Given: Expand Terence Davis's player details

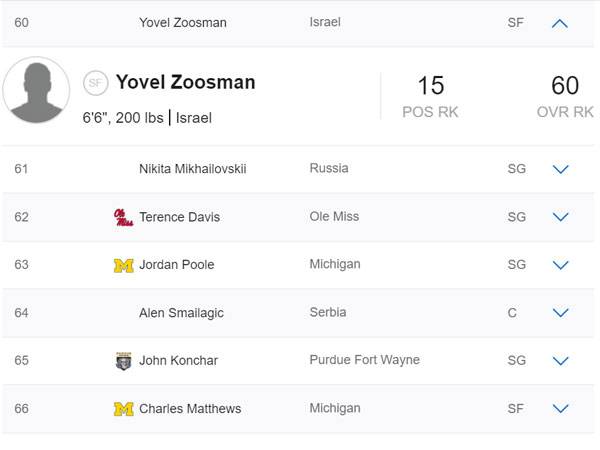Looking at the screenshot, I should 560,217.
